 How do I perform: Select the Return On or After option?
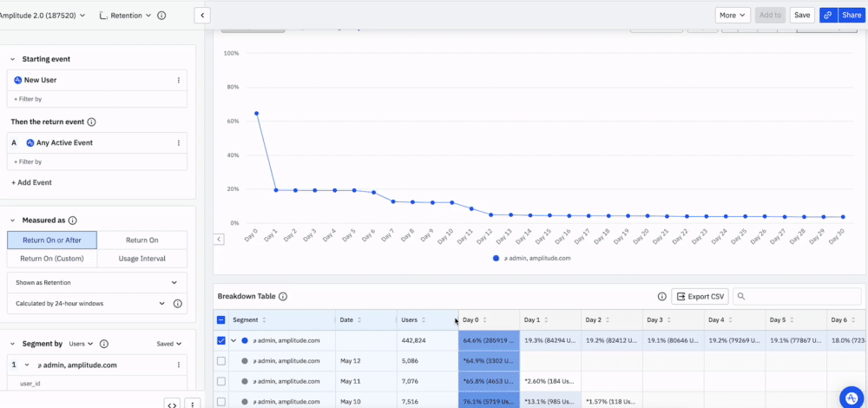click(52, 240)
